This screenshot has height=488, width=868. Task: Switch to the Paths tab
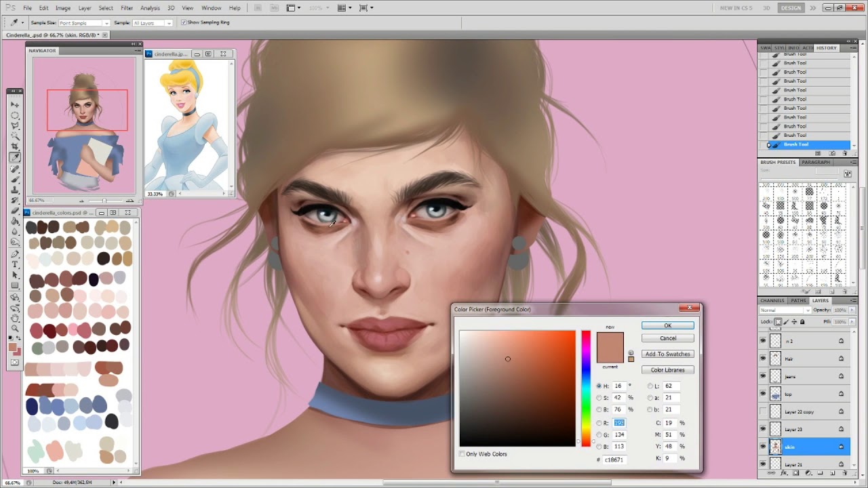tap(798, 300)
